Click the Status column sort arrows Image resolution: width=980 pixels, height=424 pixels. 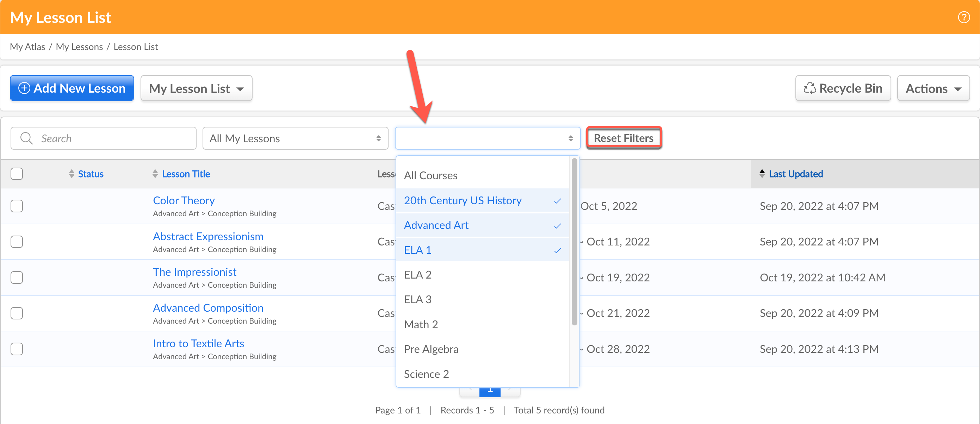72,174
